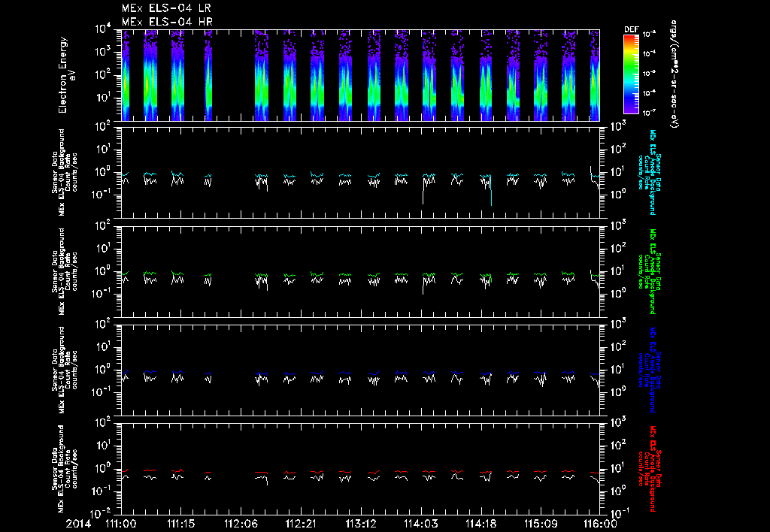The height and width of the screenshot is (532, 770).
Task: Select the ergs/(cm**2-sr-sec-eV) units label
Action: click(x=675, y=74)
